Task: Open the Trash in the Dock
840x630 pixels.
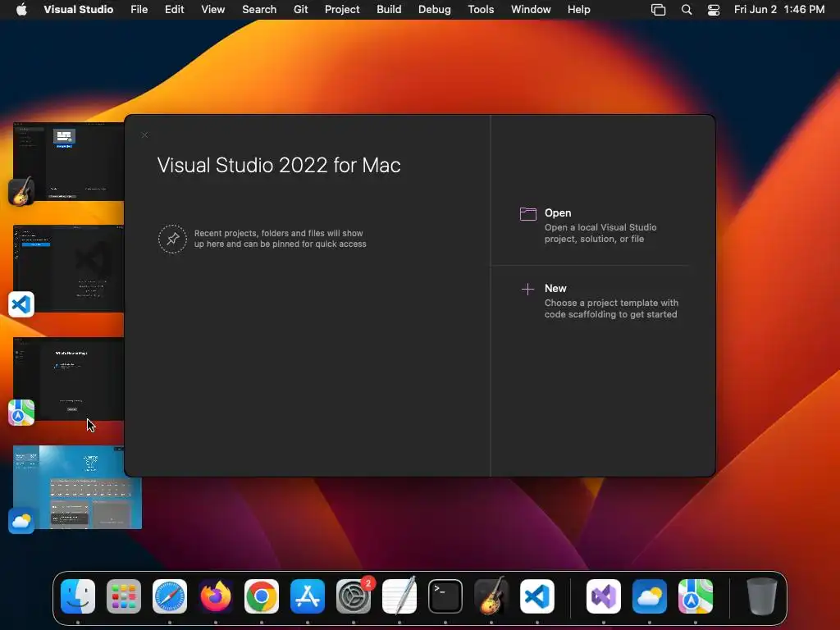Action: point(762,596)
